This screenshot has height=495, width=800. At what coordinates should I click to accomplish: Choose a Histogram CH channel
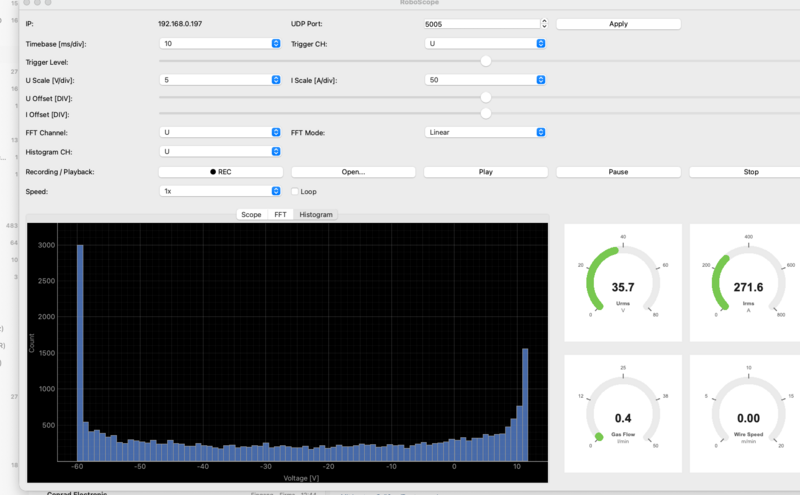(220, 152)
